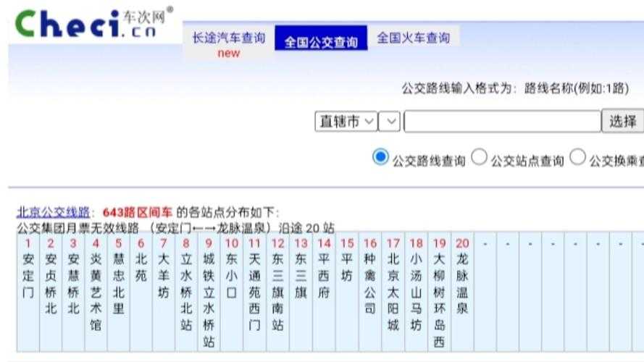Click station 14 平西府
Screen dimensions: 644x362
[324, 275]
